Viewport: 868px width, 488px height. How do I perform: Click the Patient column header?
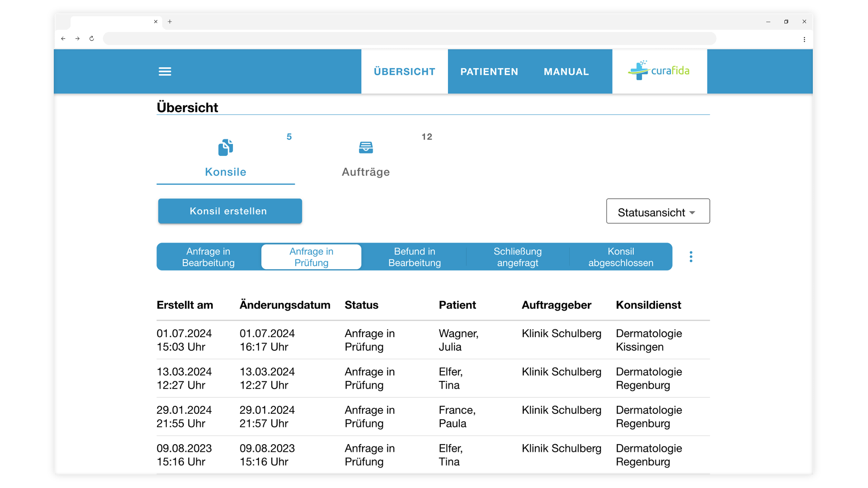click(x=458, y=305)
